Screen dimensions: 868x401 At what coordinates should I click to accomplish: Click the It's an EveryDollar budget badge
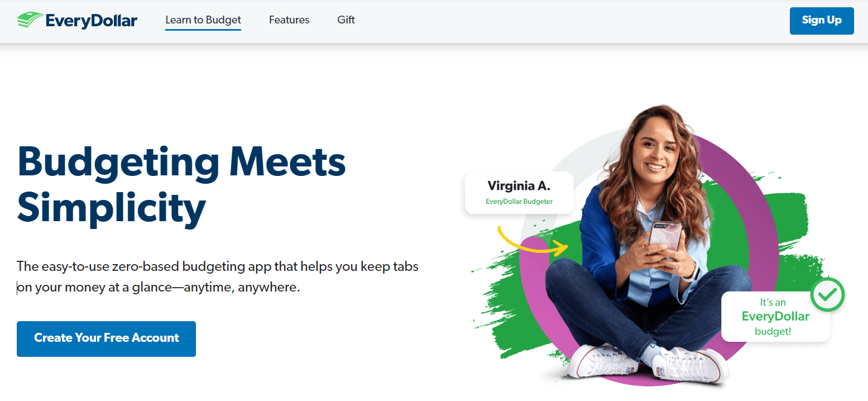775,317
